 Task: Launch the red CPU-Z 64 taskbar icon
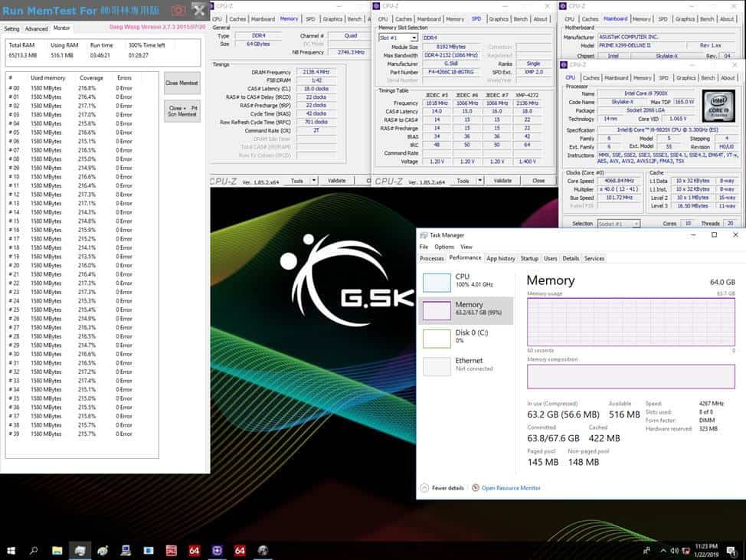[194, 551]
